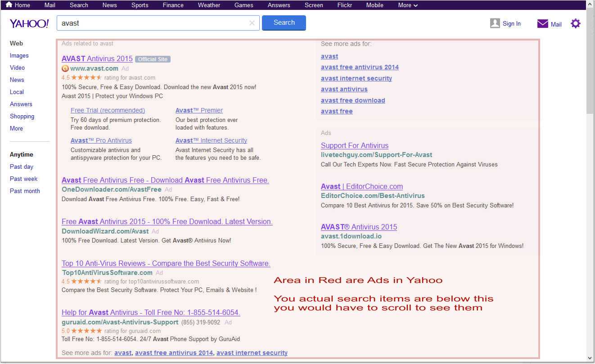
Task: Switch to Answers results in sidebar
Action: pyautogui.click(x=21, y=104)
